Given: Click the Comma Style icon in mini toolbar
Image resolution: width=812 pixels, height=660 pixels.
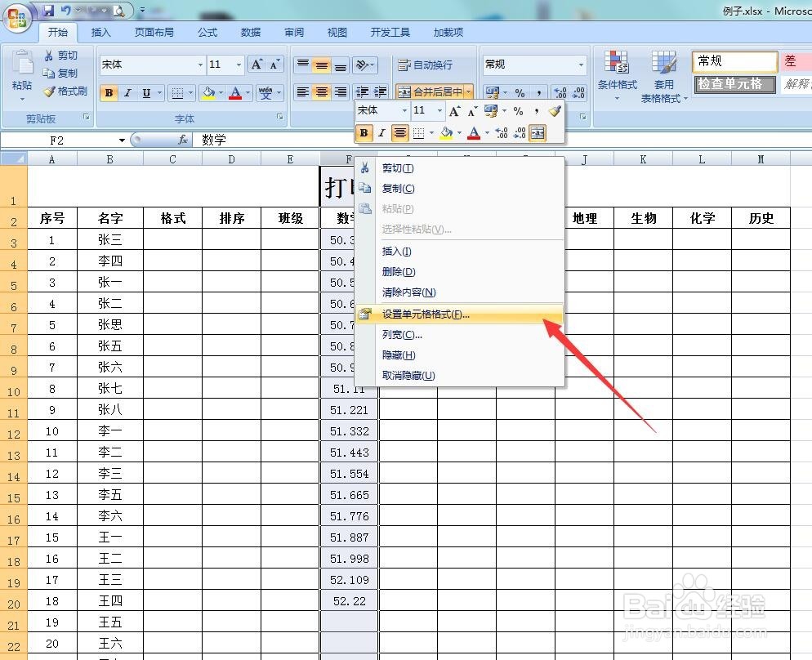Looking at the screenshot, I should click(537, 111).
